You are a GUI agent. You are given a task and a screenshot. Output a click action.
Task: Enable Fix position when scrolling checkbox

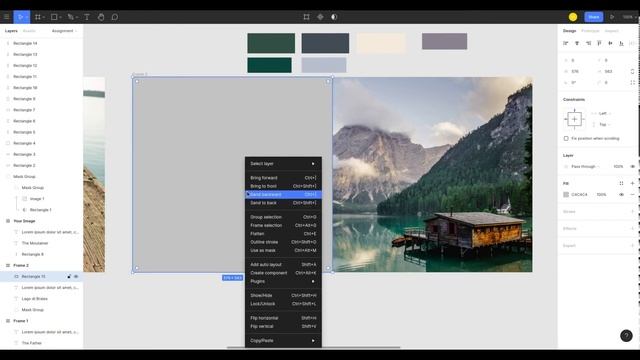(x=566, y=139)
